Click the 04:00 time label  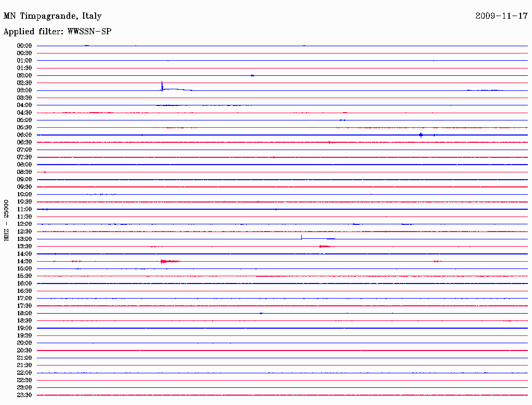point(24,105)
